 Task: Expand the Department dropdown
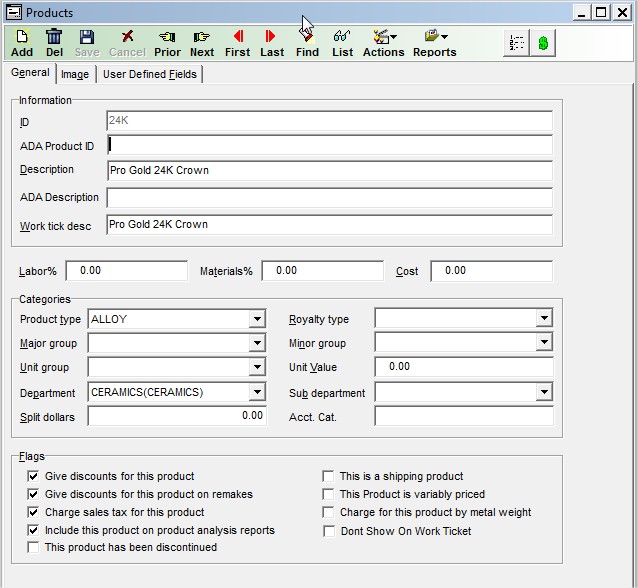[257, 392]
